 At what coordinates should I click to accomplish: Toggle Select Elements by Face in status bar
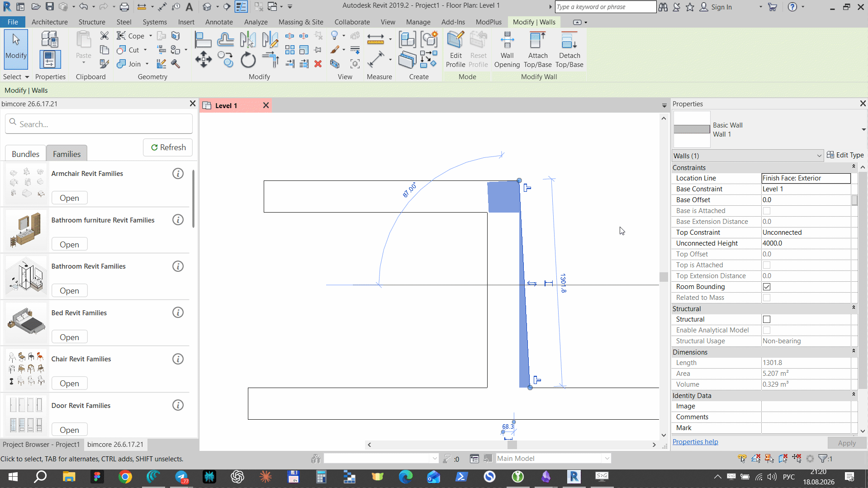click(x=783, y=459)
